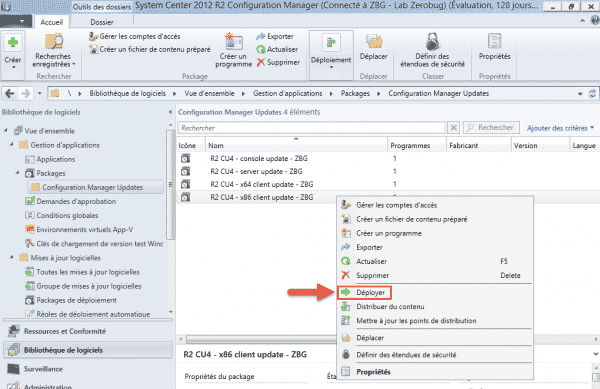This screenshot has width=600, height=389.
Task: Collapse the Packages tree node
Action: click(17, 173)
